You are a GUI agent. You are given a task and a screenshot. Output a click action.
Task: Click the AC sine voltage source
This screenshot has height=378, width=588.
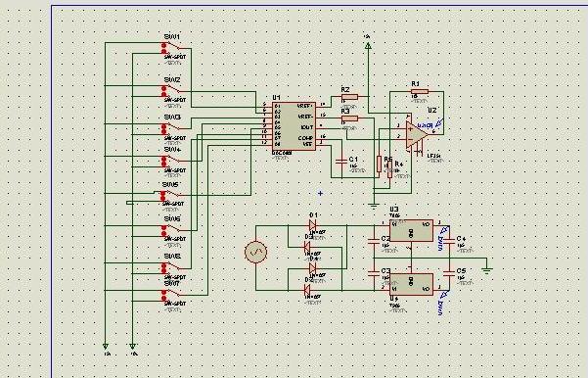coord(255,252)
